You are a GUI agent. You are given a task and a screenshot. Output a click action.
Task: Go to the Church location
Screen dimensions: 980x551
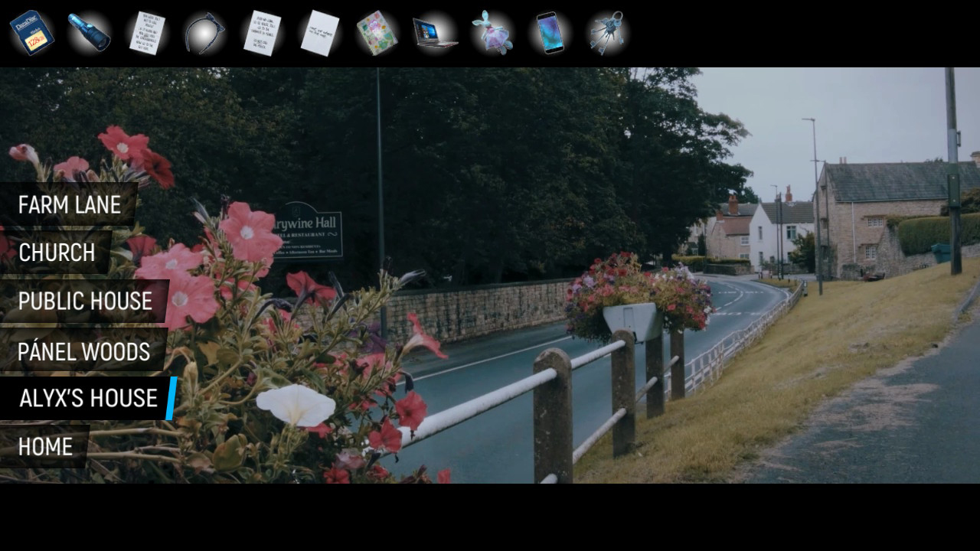[x=57, y=253]
